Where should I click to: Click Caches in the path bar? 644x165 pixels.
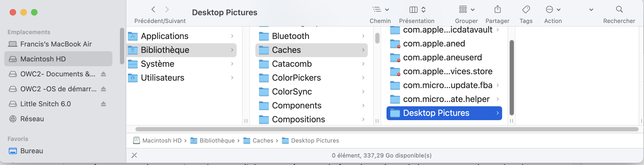pos(263,140)
